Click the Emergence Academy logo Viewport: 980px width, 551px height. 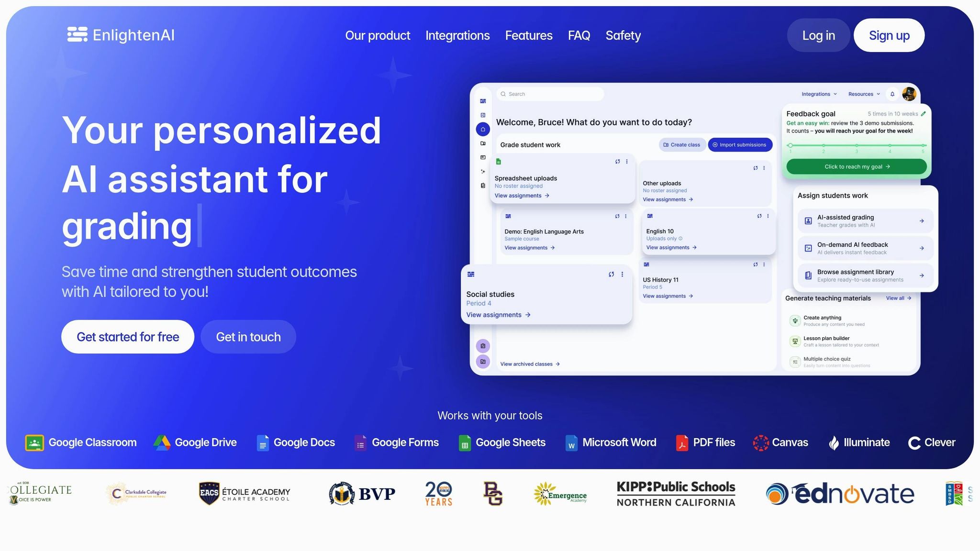pos(560,494)
